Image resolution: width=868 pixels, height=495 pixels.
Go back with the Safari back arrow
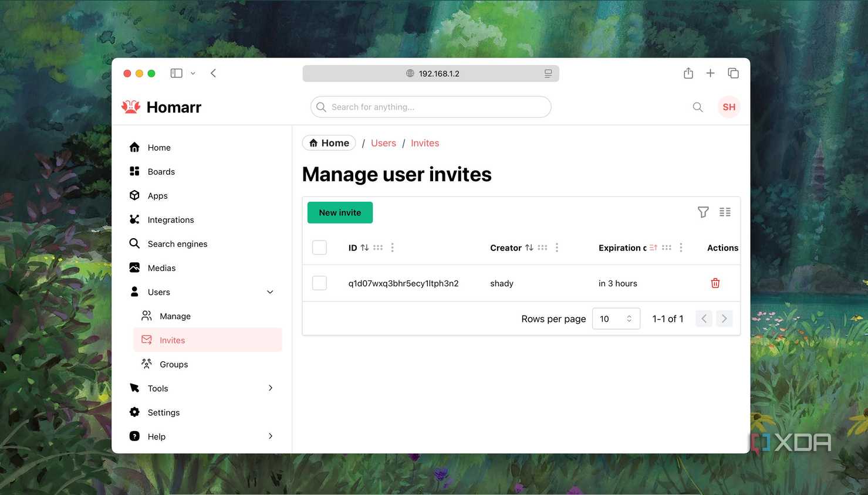pos(214,73)
